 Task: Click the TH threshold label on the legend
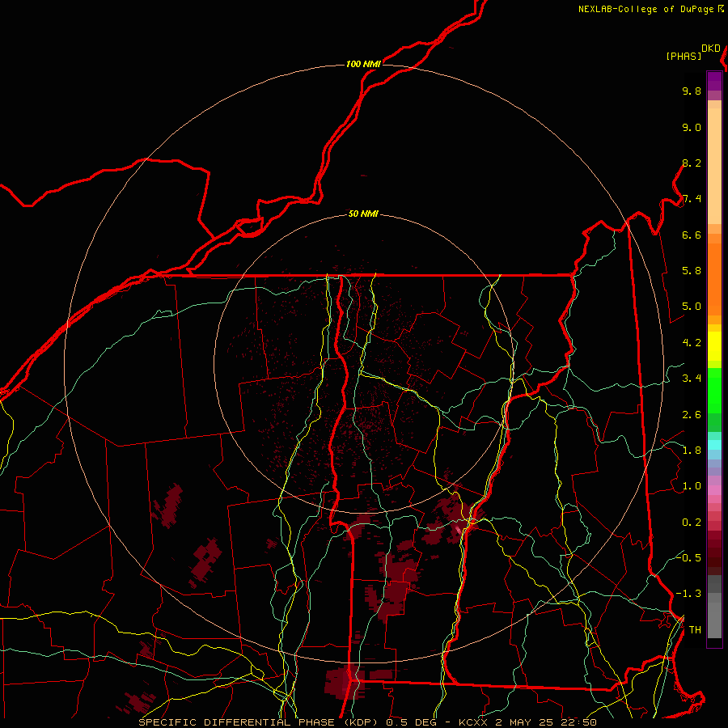pos(695,630)
